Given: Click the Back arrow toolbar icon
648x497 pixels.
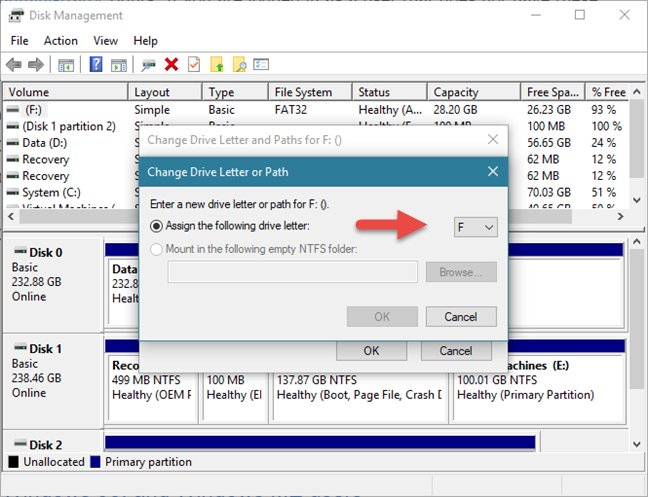Looking at the screenshot, I should tap(14, 64).
